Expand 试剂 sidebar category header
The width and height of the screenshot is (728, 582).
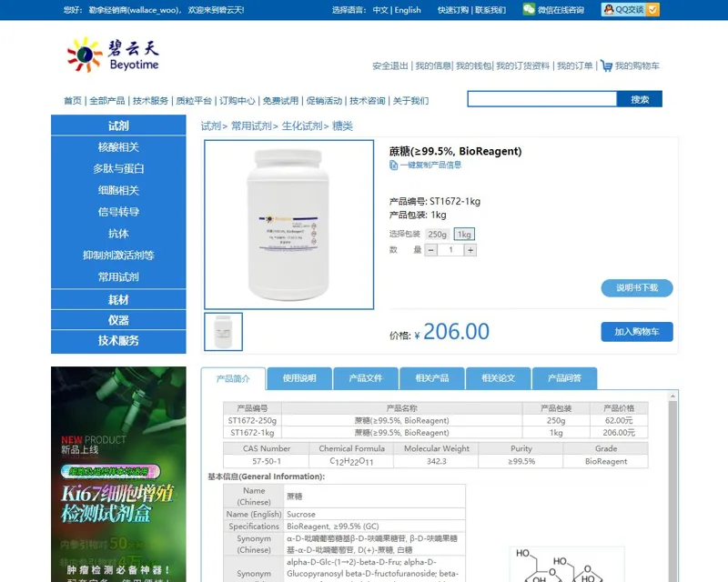click(x=118, y=125)
